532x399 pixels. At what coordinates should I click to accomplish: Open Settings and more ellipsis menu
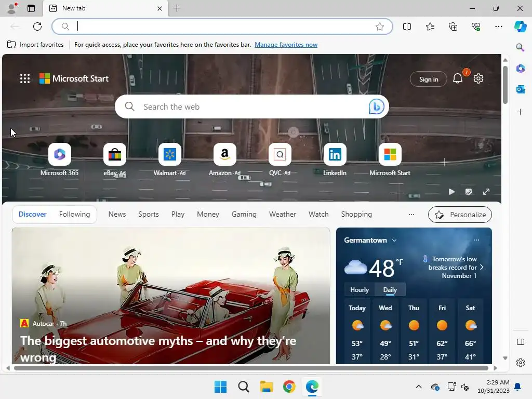(498, 26)
